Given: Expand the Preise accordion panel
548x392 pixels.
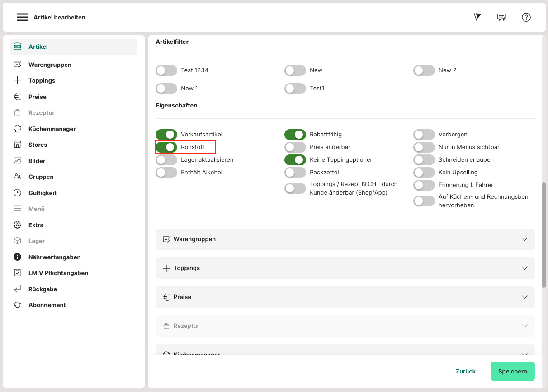Looking at the screenshot, I should pyautogui.click(x=345, y=297).
